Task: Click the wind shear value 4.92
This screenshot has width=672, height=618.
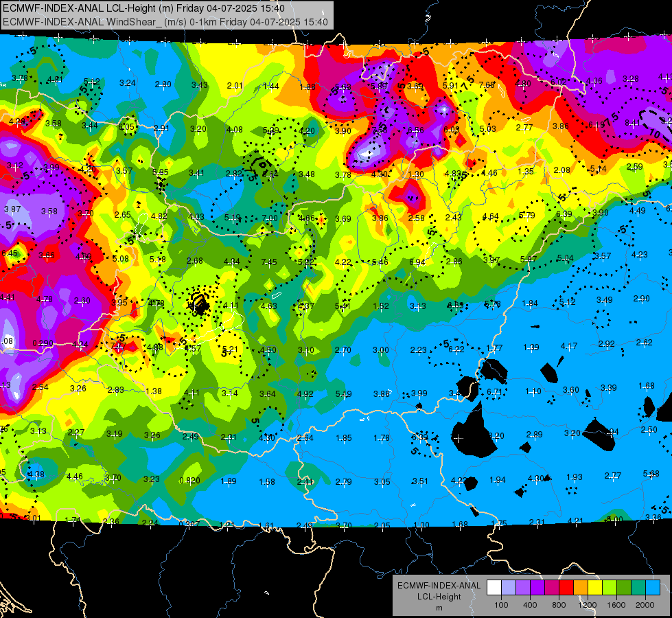Action: click(305, 393)
